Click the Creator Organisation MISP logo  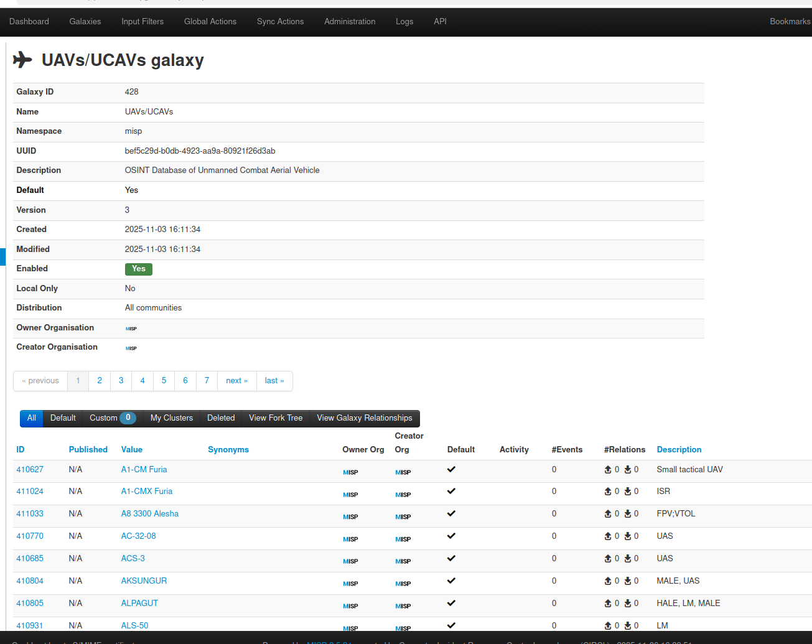tap(131, 348)
